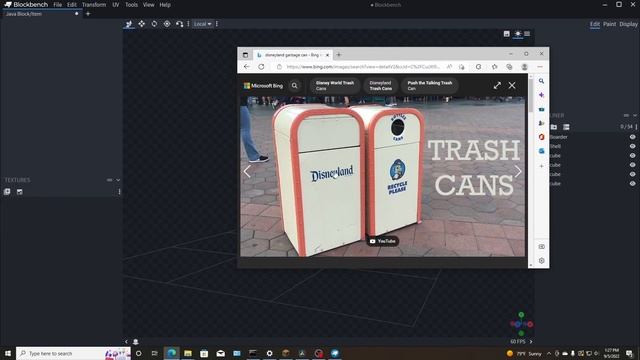Toggle viewport shading sun icon
The image size is (640, 360).
(518, 34)
